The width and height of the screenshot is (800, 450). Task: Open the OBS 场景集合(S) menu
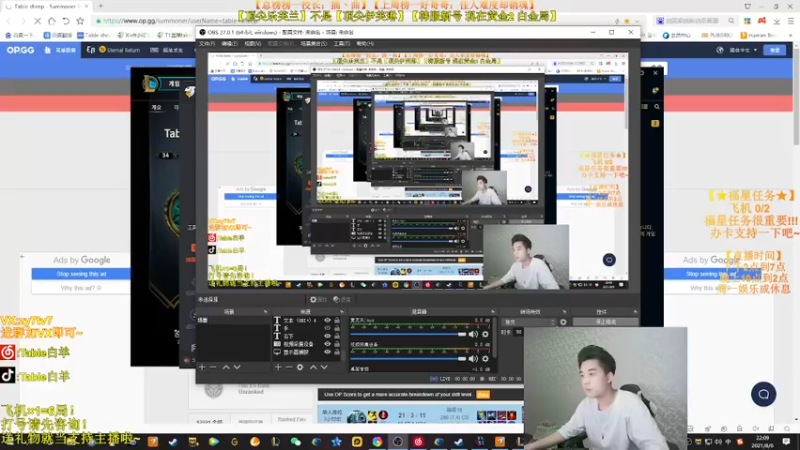point(314,43)
